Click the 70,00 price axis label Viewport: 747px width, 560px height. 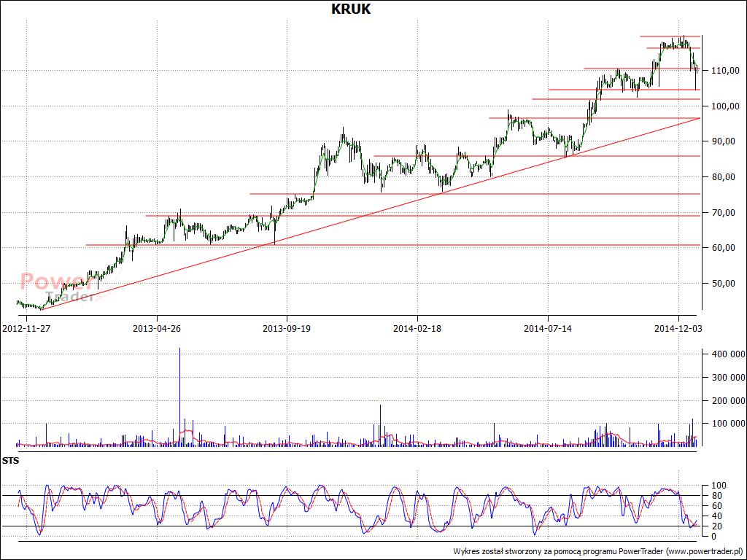click(725, 212)
